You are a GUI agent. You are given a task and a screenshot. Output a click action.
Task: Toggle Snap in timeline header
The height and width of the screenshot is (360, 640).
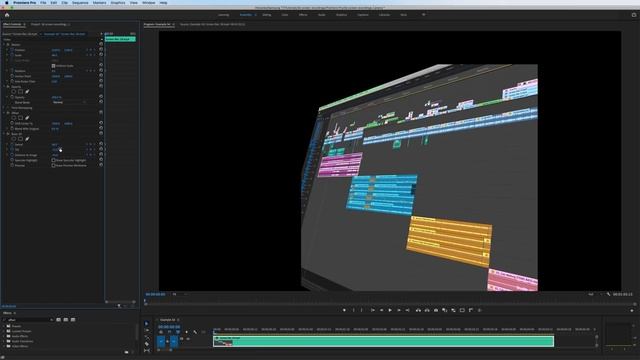point(169,332)
